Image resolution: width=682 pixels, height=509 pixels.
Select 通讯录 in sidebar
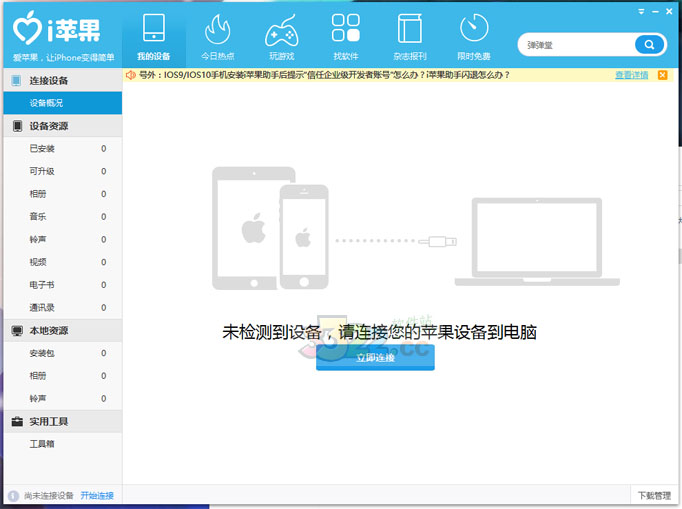click(x=63, y=308)
